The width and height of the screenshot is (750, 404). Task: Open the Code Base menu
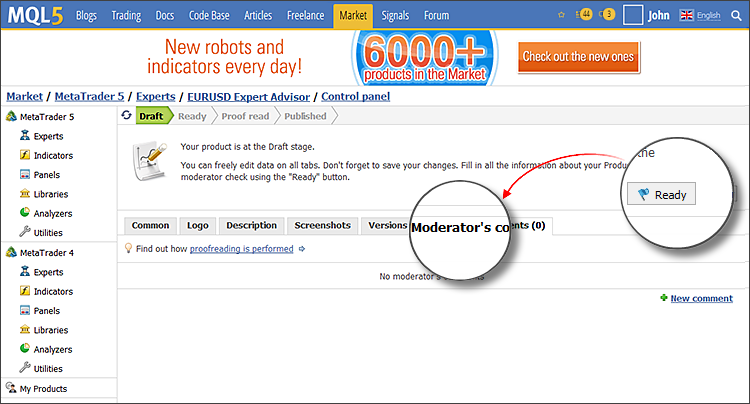[x=209, y=16]
